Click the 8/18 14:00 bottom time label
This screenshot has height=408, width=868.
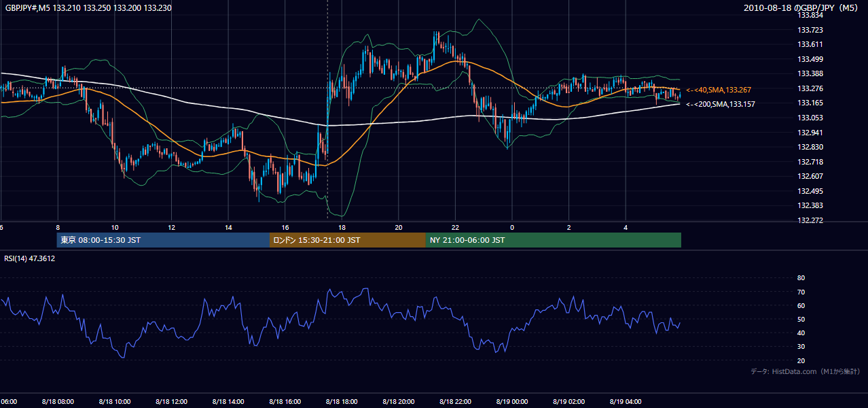[x=228, y=402]
